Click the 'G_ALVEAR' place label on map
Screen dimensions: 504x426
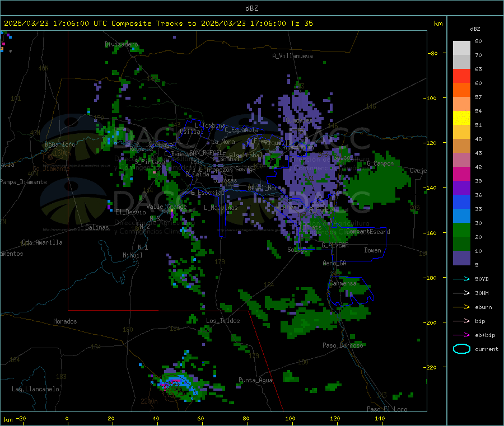click(335, 245)
